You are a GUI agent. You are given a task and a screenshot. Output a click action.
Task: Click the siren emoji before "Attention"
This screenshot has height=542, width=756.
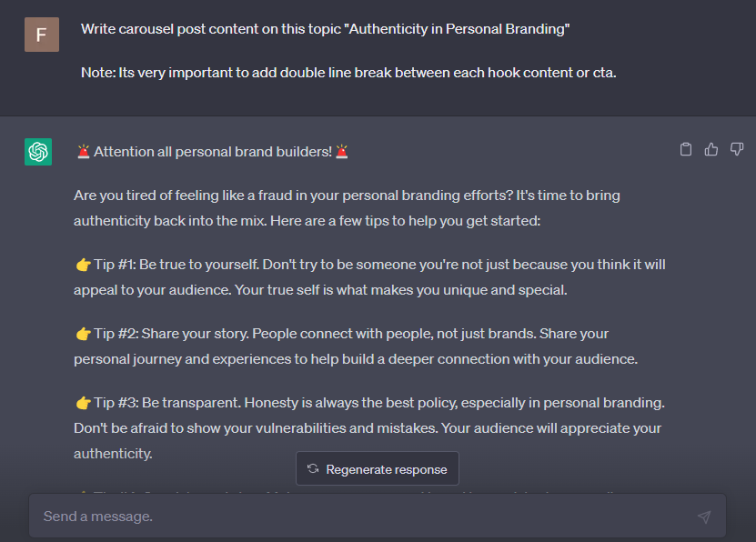pyautogui.click(x=83, y=152)
